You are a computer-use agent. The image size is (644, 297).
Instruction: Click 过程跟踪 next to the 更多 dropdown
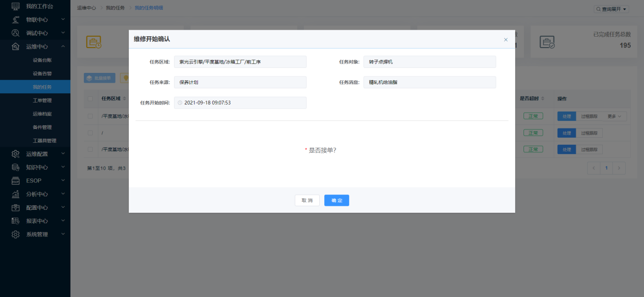tap(589, 117)
